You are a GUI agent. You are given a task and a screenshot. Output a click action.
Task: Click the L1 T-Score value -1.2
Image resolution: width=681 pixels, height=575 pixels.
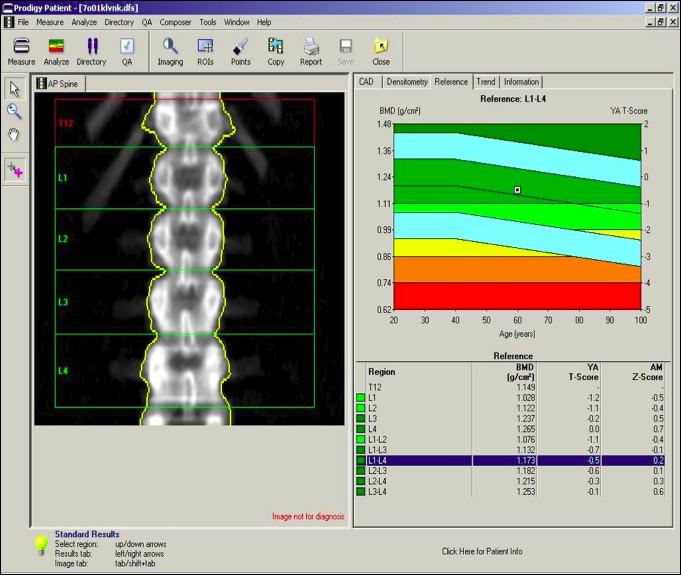(591, 398)
